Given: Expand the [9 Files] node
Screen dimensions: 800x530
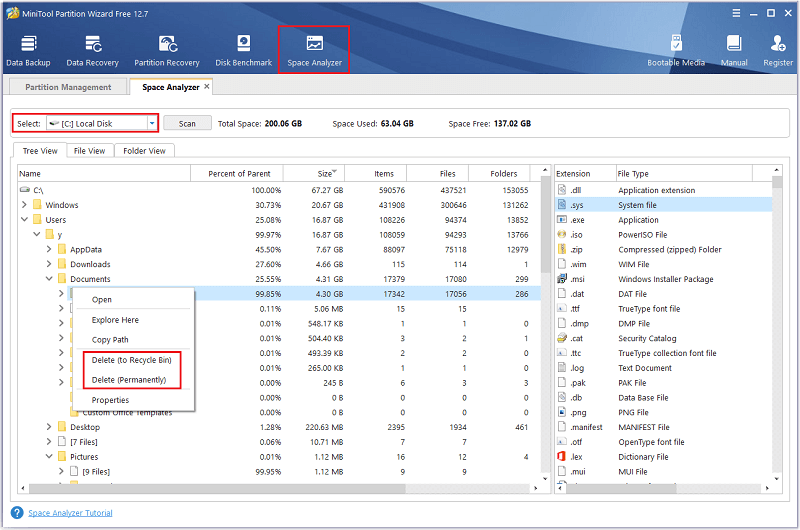Looking at the screenshot, I should pos(61,471).
